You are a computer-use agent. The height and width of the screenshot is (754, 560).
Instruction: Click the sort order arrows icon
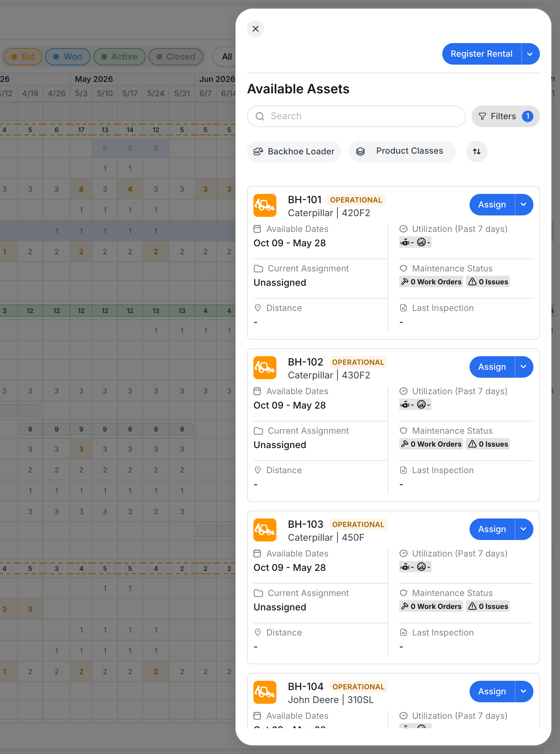point(477,152)
